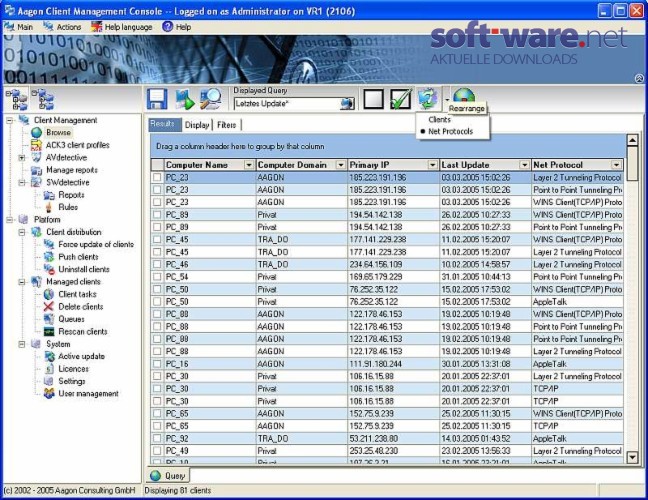Viewport: 648px width, 500px height.
Task: Open the Displayed Query combo box arrow
Action: click(347, 103)
